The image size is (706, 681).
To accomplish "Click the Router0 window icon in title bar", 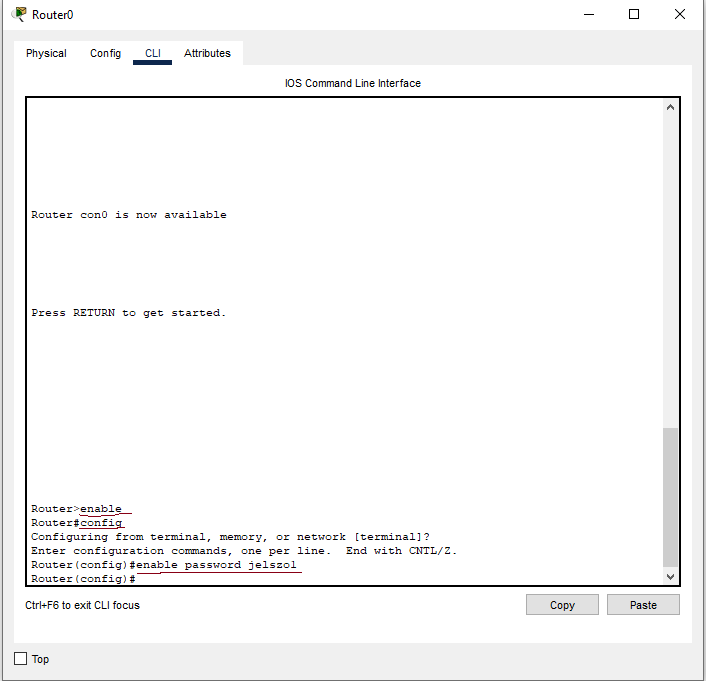I will [19, 14].
